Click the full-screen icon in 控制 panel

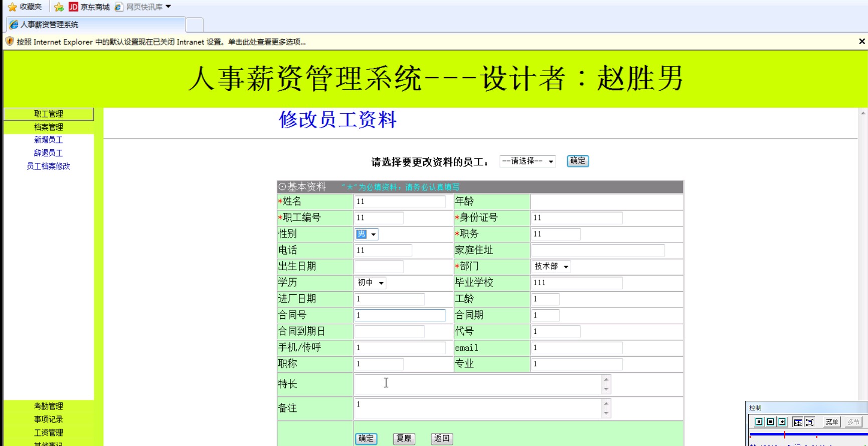click(810, 422)
